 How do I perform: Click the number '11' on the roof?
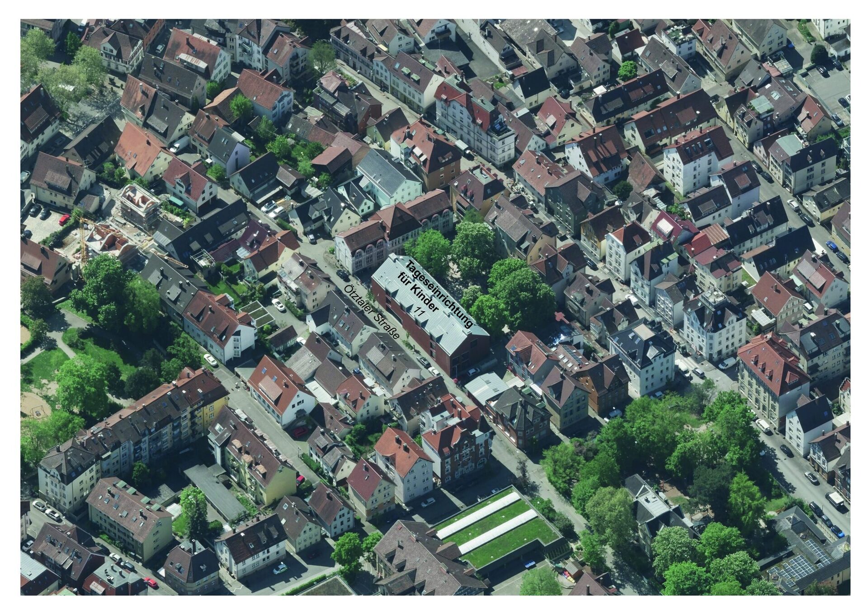coord(419,311)
